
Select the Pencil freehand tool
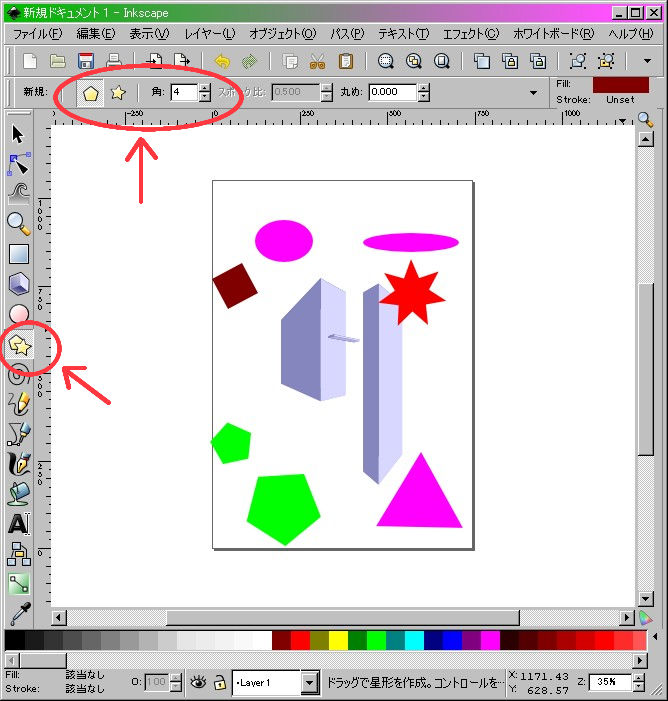(x=19, y=403)
